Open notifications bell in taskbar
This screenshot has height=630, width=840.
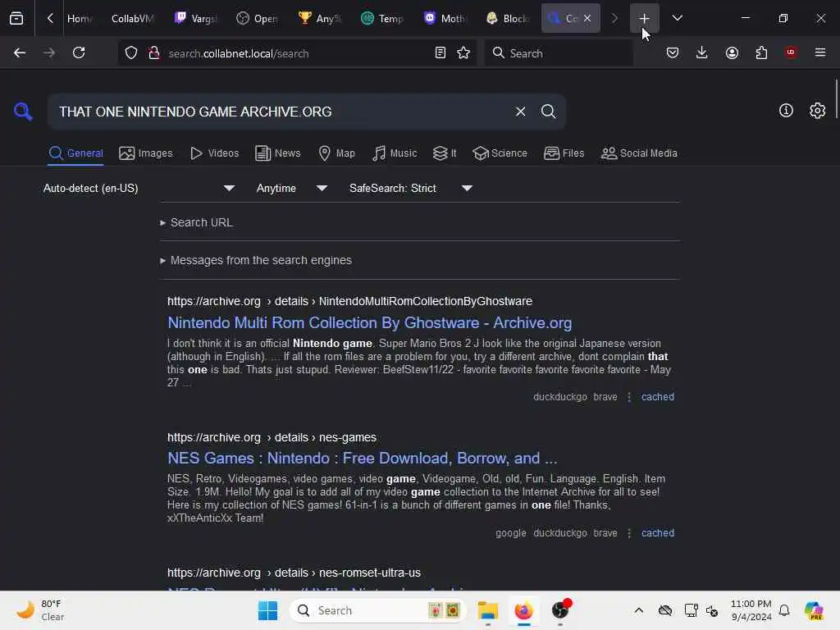[784, 610]
